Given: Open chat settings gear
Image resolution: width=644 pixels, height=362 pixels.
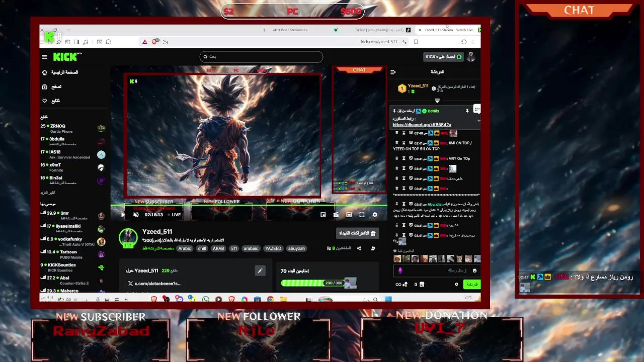Looking at the screenshot, I should [456, 285].
